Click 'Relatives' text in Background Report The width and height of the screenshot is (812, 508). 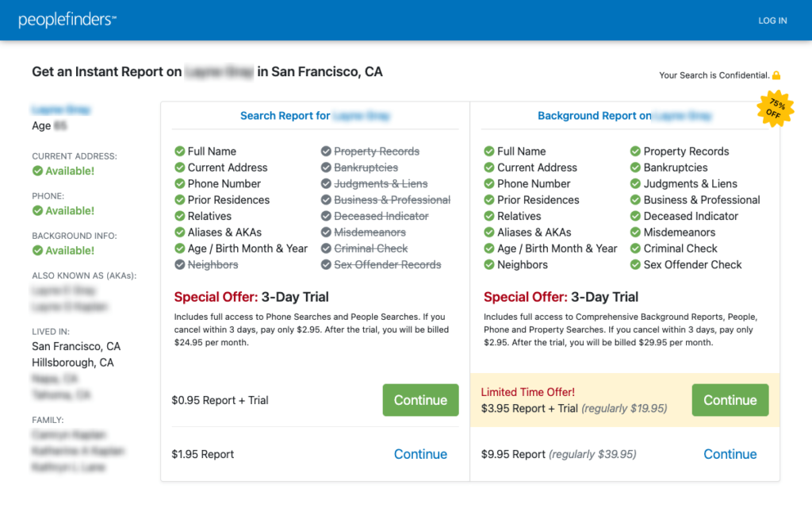tap(519, 216)
